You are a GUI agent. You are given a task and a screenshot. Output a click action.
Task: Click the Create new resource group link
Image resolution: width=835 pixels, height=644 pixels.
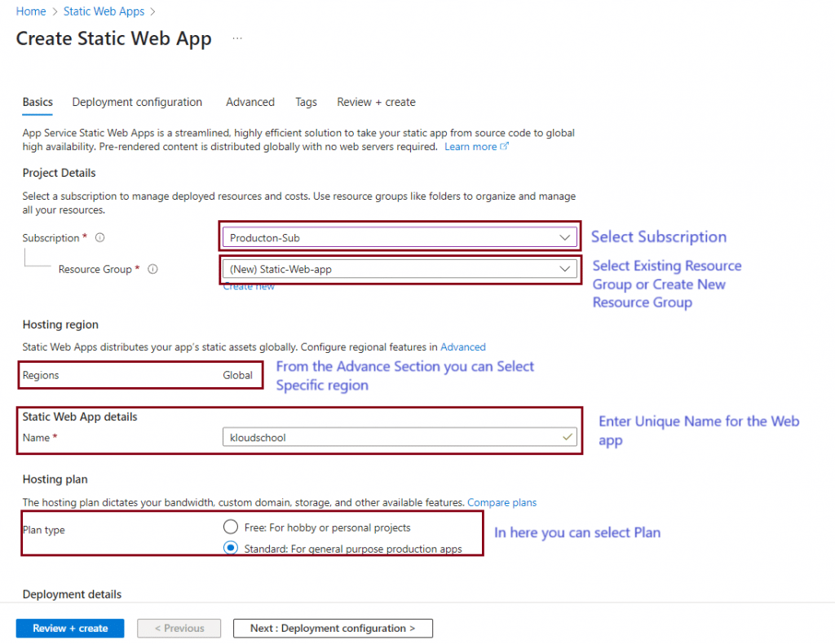coord(249,287)
